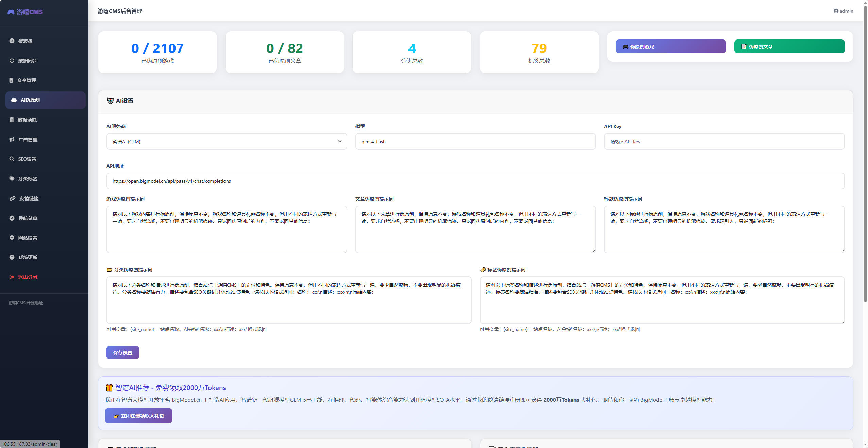Open 文章管理 in the sidebar

46,80
